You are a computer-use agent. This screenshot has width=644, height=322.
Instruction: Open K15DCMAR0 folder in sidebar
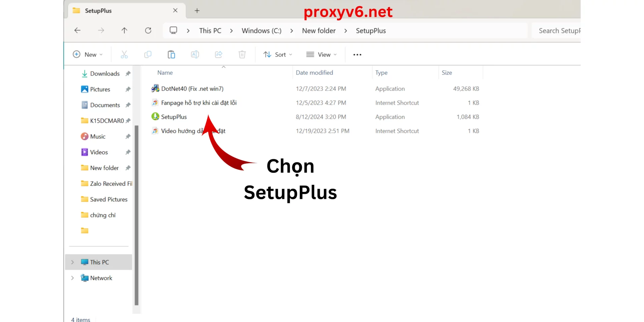107,121
